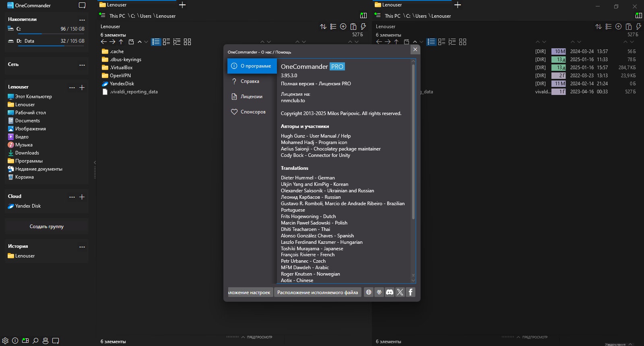Viewport: 644px width, 346px height.
Task: Open the info/about icon in bottom bar
Action: coord(15,340)
